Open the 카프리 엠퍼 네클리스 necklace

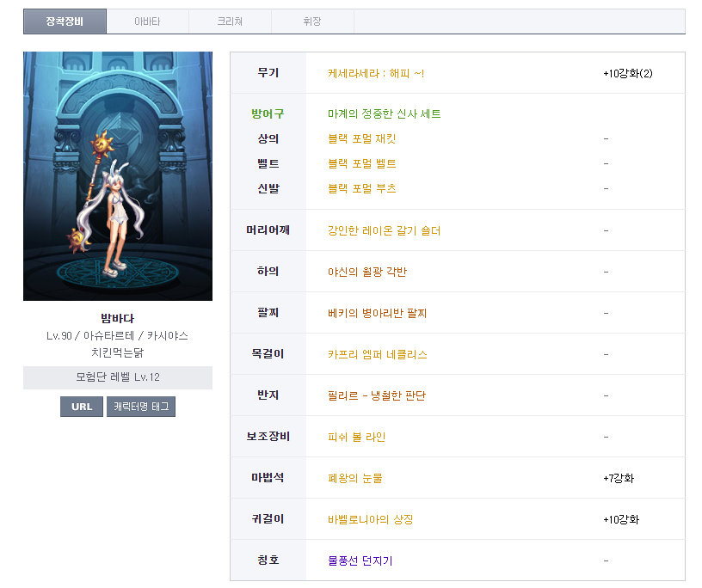coord(377,354)
